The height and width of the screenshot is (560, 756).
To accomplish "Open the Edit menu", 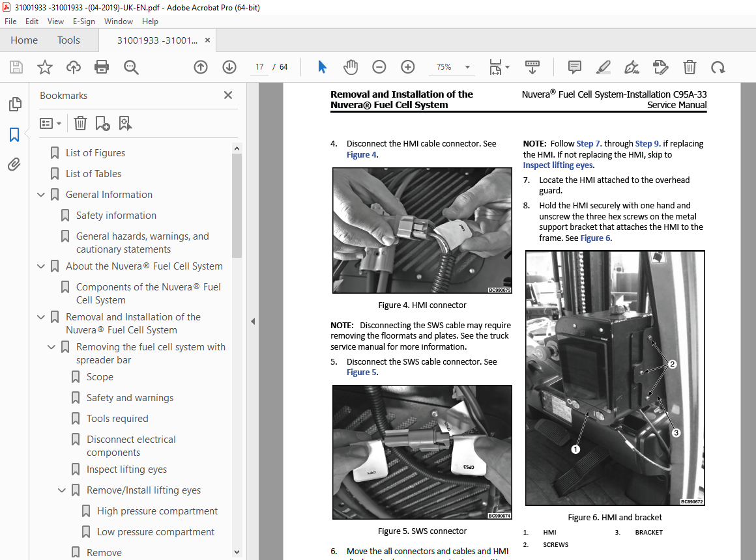I will [32, 21].
